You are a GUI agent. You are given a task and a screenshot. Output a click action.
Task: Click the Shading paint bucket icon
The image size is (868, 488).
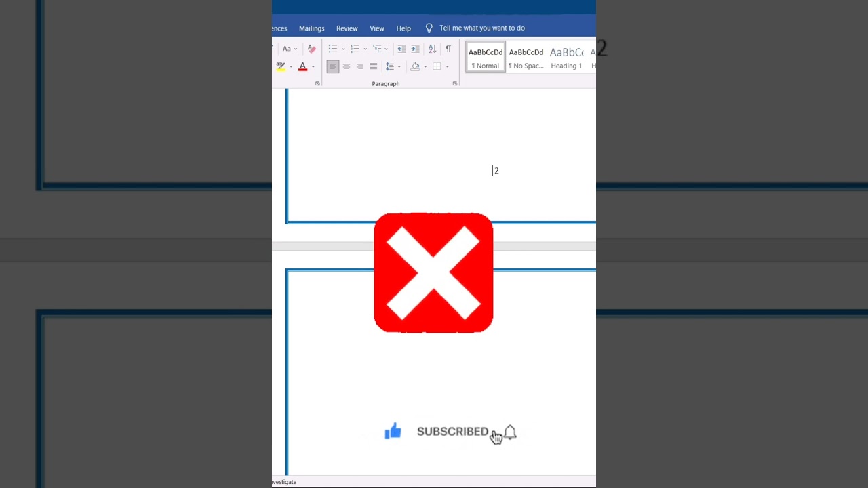[415, 66]
